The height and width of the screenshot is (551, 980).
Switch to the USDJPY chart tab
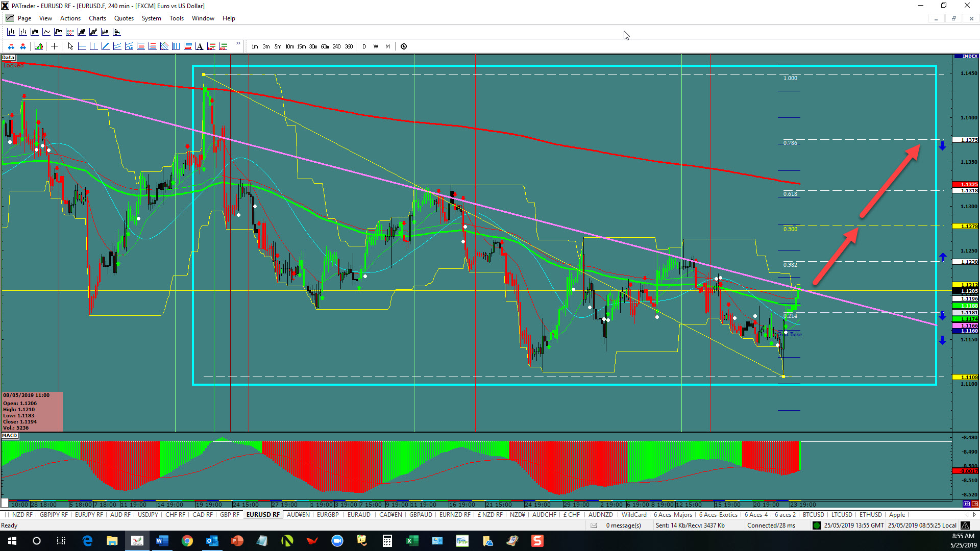point(148,515)
